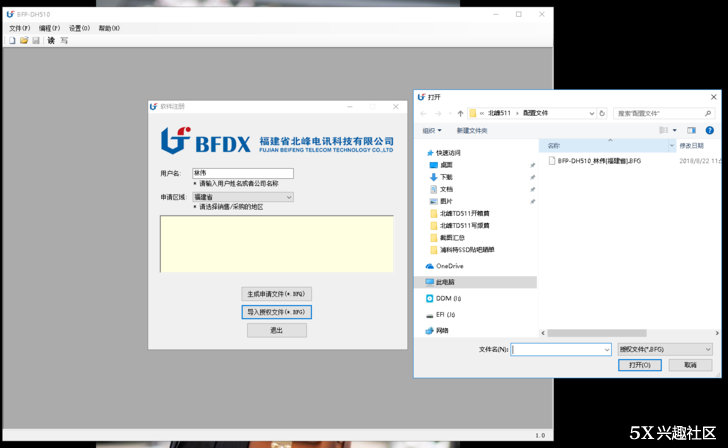The width and height of the screenshot is (728, 448).
Task: Go up one folder level arrow
Action: click(460, 113)
